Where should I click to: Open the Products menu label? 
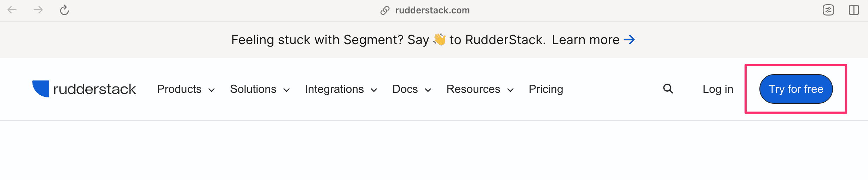click(179, 89)
